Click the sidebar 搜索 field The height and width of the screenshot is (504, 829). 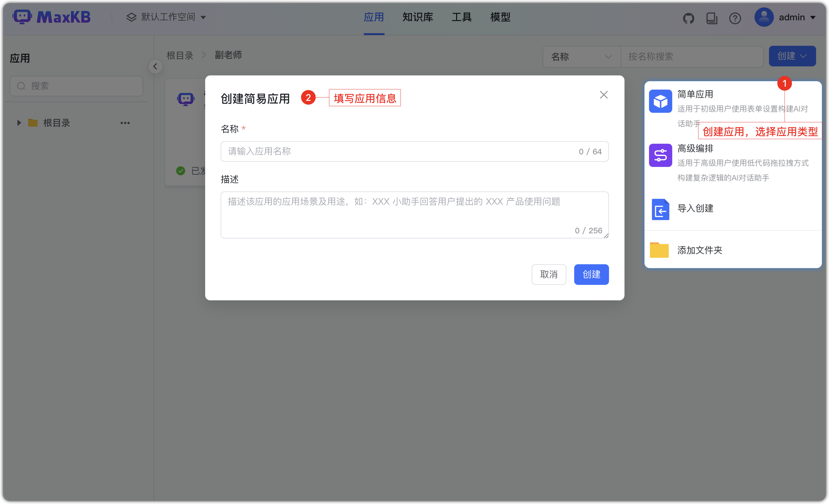(x=76, y=86)
